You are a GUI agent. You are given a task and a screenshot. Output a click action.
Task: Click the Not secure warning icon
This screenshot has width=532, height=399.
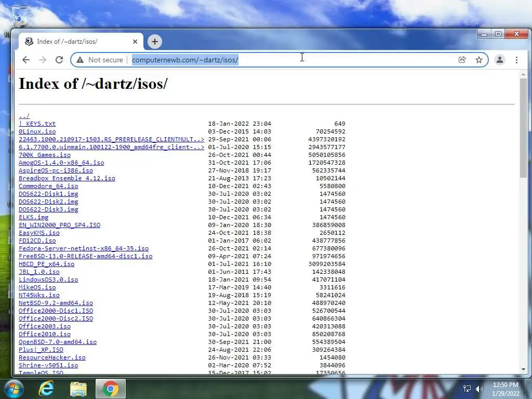(x=79, y=60)
